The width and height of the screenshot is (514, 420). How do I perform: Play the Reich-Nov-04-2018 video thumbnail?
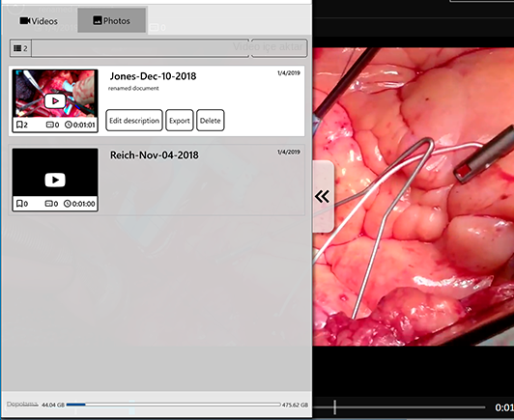pos(55,180)
